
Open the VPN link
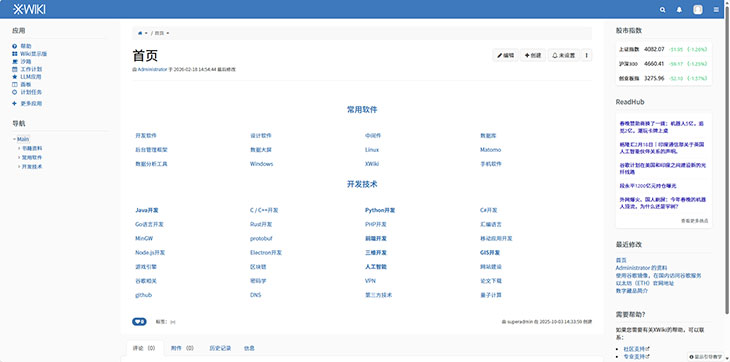[x=371, y=281]
